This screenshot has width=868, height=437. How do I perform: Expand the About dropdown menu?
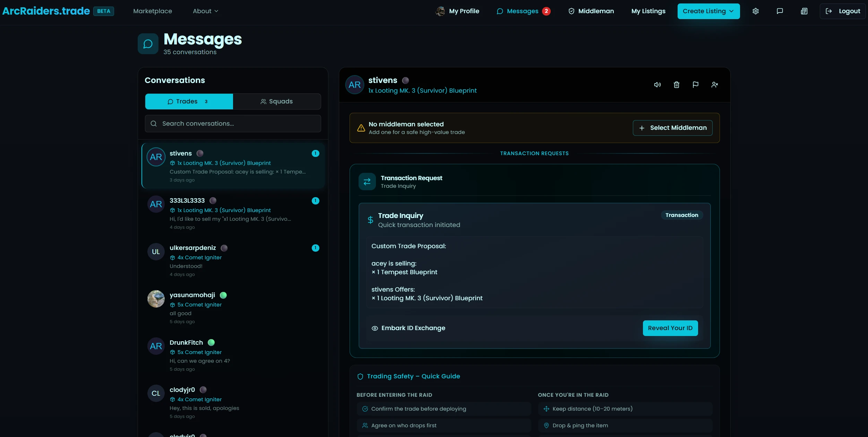pos(205,11)
